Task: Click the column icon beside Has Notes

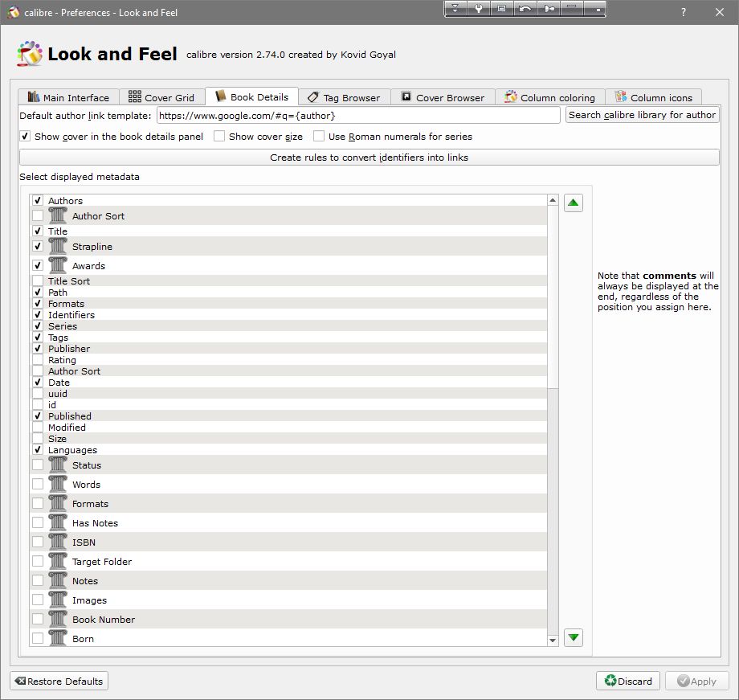Action: pyautogui.click(x=58, y=523)
